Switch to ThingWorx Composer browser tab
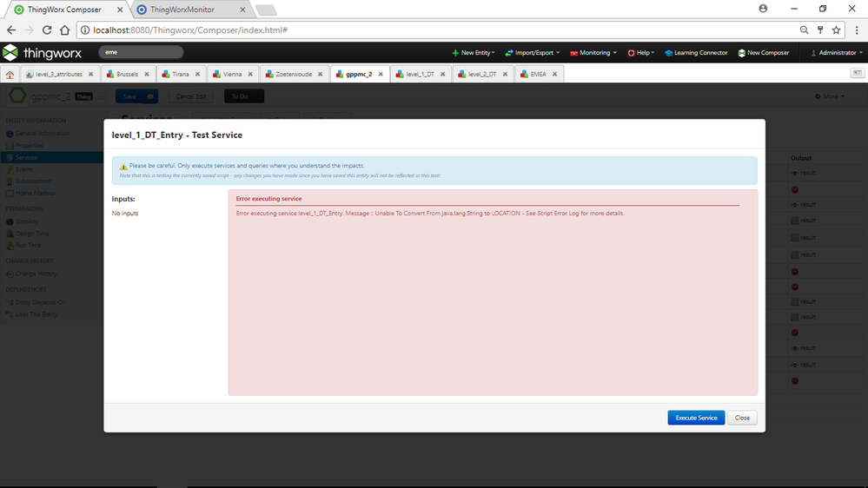This screenshot has height=488, width=868. pyautogui.click(x=64, y=10)
